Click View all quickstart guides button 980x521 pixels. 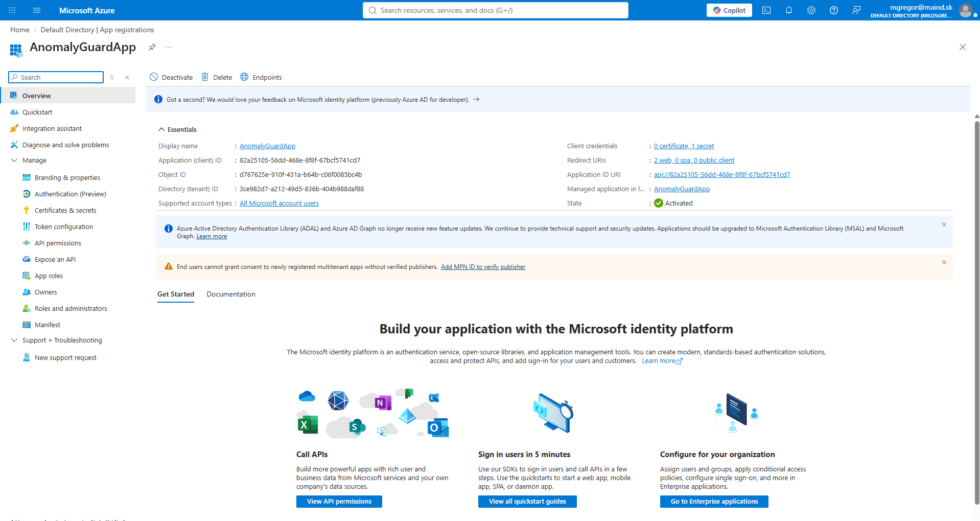pyautogui.click(x=527, y=502)
